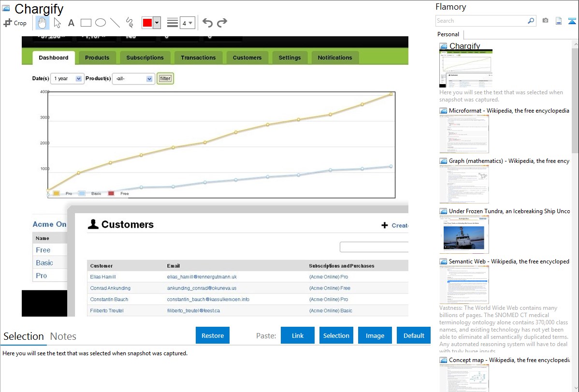Image resolution: width=579 pixels, height=392 pixels.
Task: Switch to the Notes tab
Action: 63,336
